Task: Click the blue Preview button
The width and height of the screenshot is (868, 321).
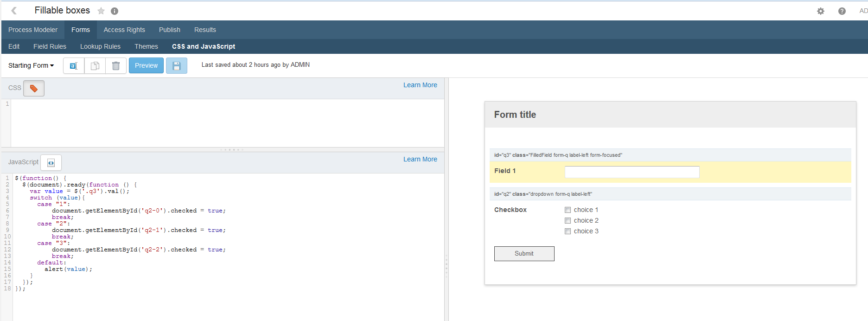Action: pos(146,65)
